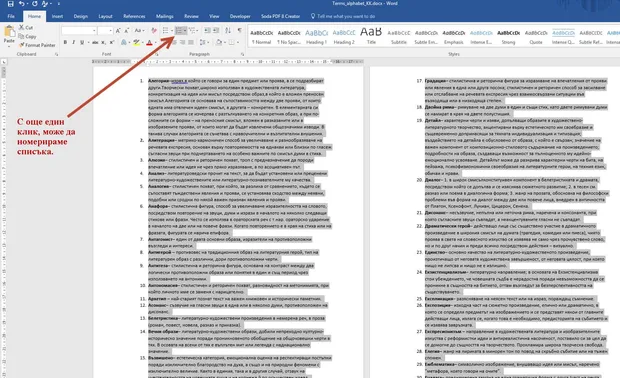The height and width of the screenshot is (378, 620).
Task: Expand the bullet library dropdown arrow
Action: click(x=172, y=30)
